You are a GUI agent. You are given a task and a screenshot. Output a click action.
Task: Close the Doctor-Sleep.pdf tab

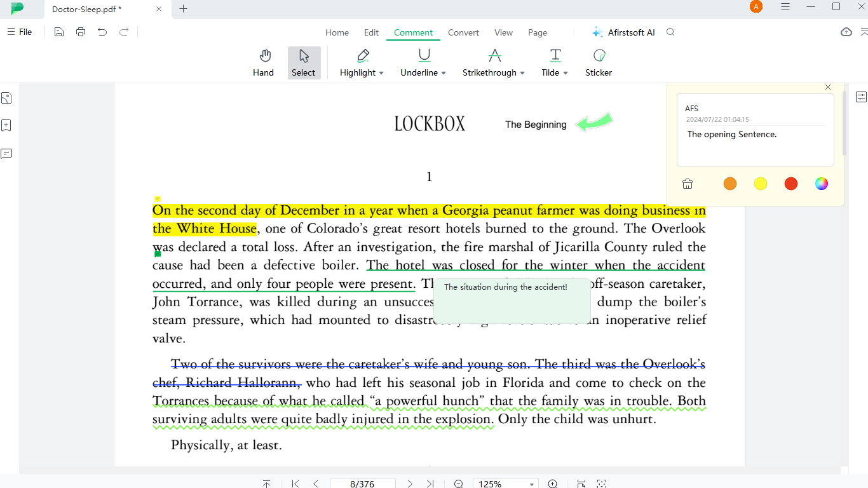click(159, 9)
